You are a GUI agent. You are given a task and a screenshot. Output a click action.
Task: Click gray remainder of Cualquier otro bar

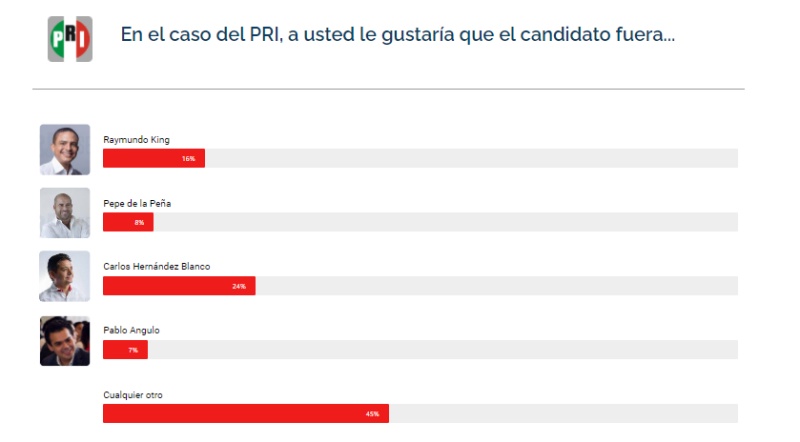pyautogui.click(x=563, y=413)
